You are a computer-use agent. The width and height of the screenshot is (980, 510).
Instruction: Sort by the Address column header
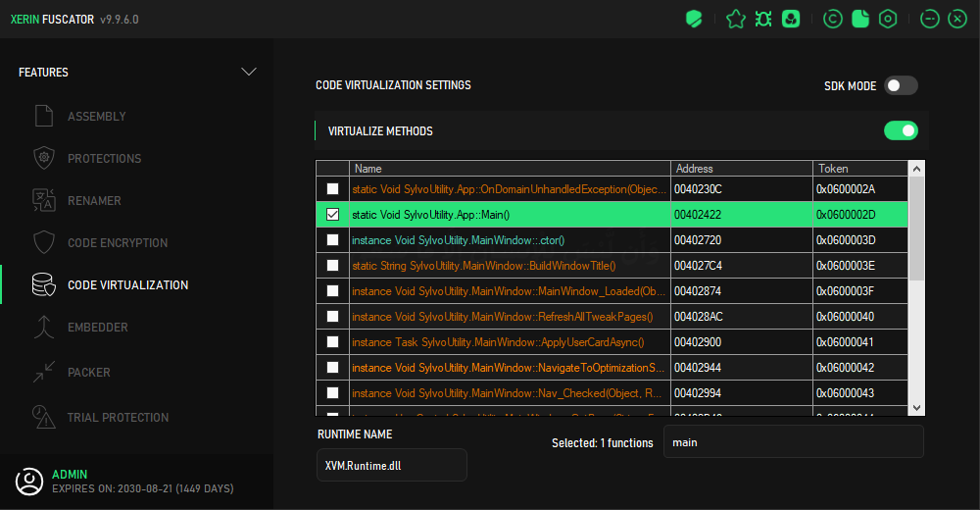coord(741,169)
